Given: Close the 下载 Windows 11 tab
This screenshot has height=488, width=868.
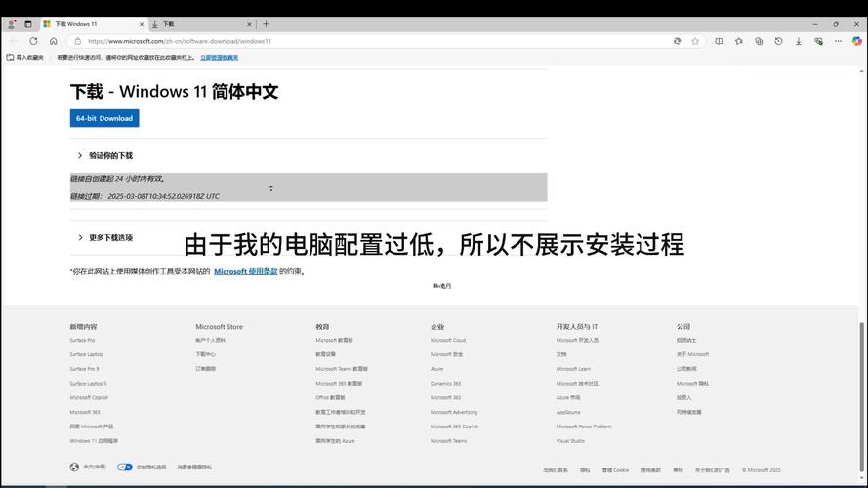Looking at the screenshot, I should coord(142,24).
